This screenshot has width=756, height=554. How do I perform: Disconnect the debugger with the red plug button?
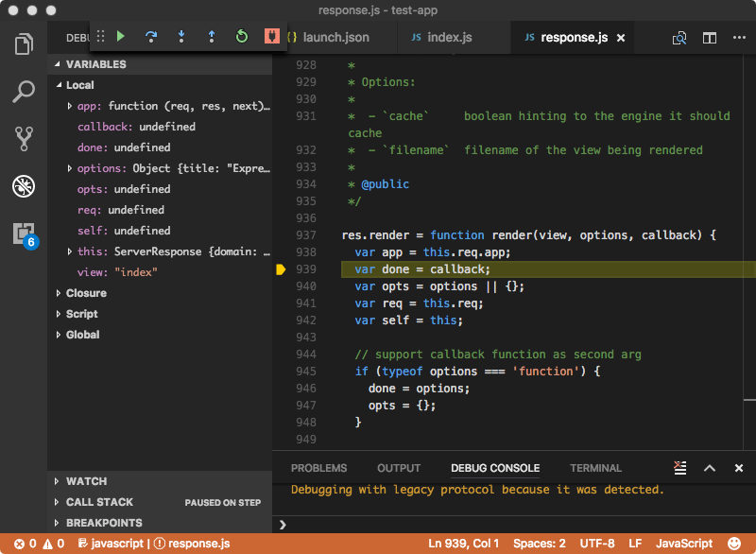click(x=271, y=36)
